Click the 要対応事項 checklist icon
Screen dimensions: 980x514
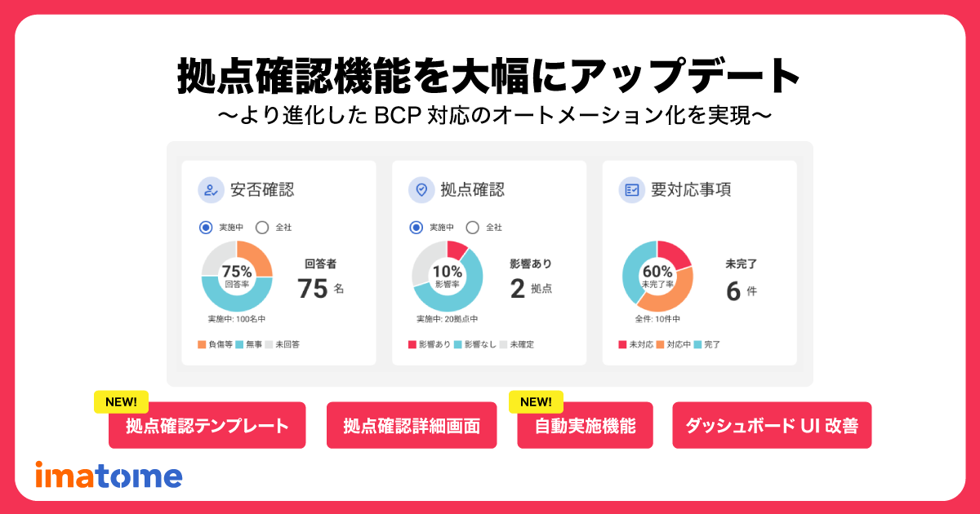631,190
